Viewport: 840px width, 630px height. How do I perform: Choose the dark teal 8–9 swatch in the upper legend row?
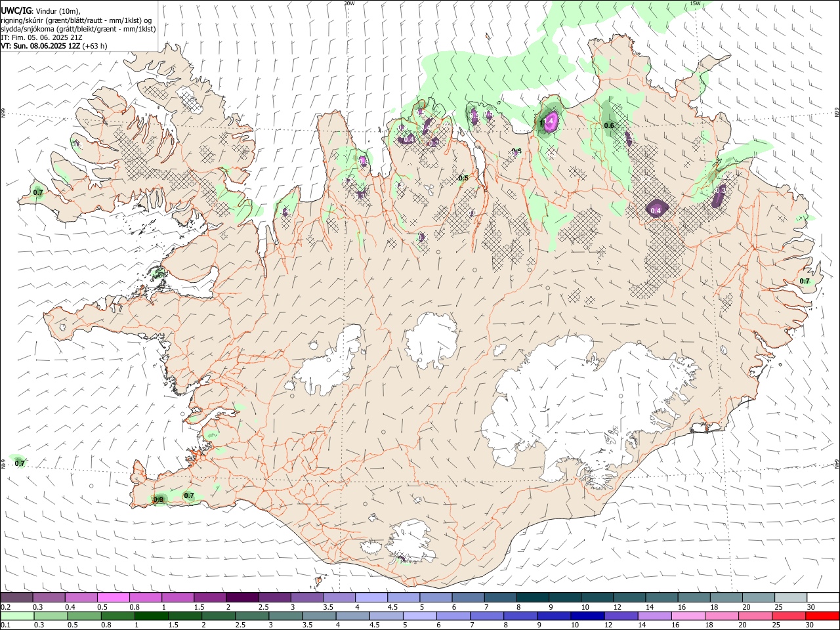532,598
